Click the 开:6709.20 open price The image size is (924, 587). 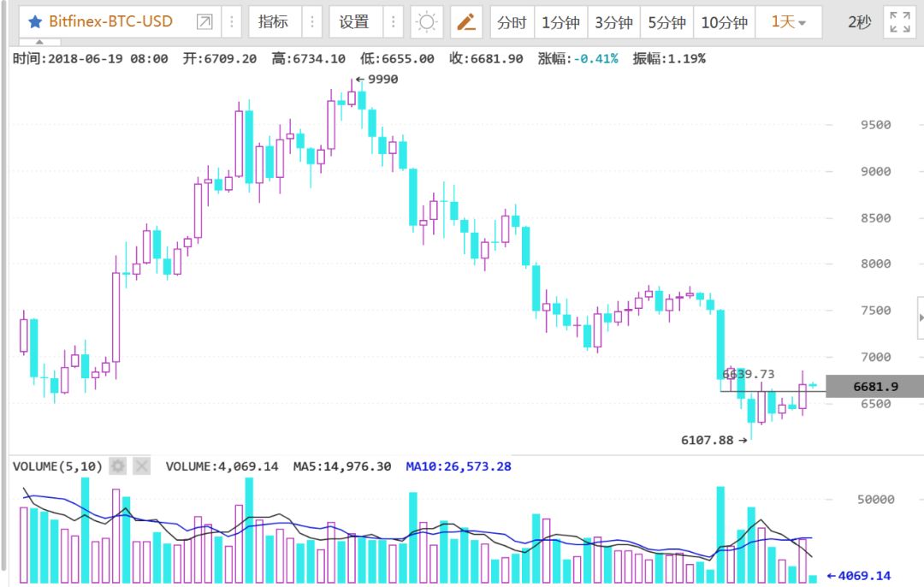click(x=220, y=58)
